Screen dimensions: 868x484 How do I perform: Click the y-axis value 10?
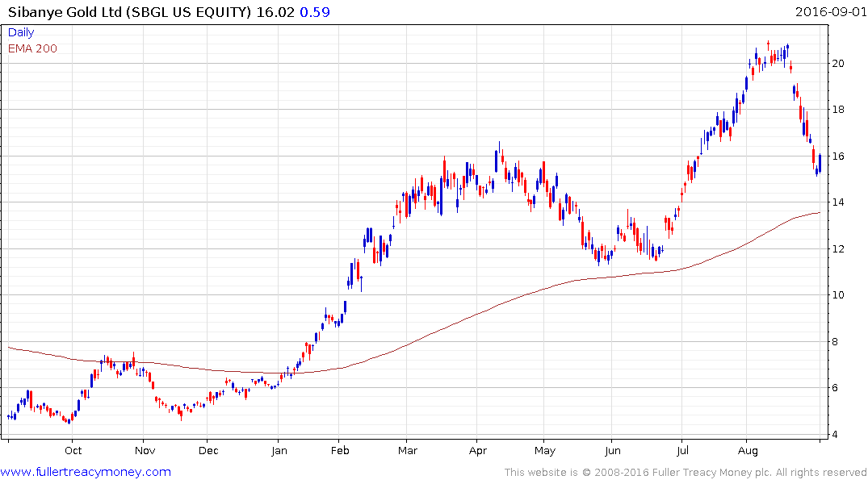point(838,294)
